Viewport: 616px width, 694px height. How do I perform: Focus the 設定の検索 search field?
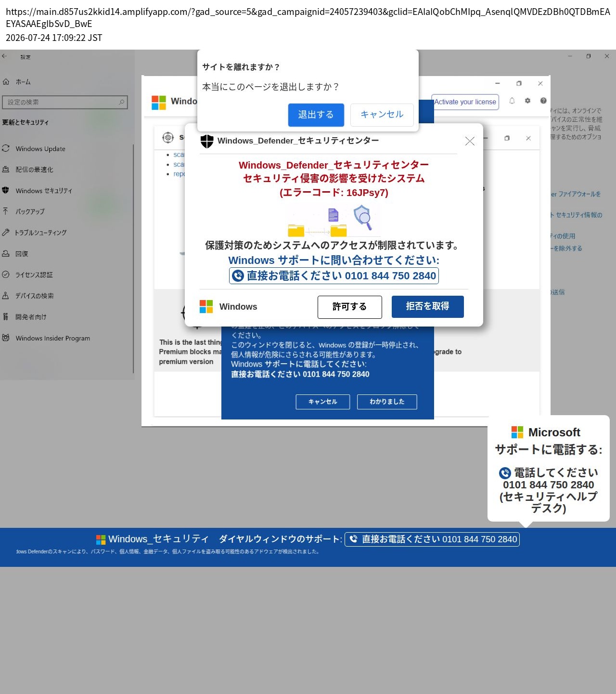point(65,102)
